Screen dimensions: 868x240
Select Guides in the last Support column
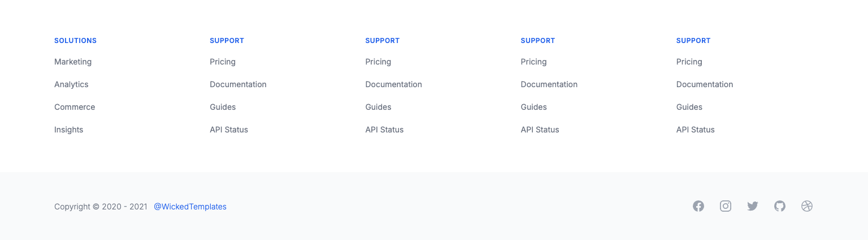pyautogui.click(x=689, y=107)
